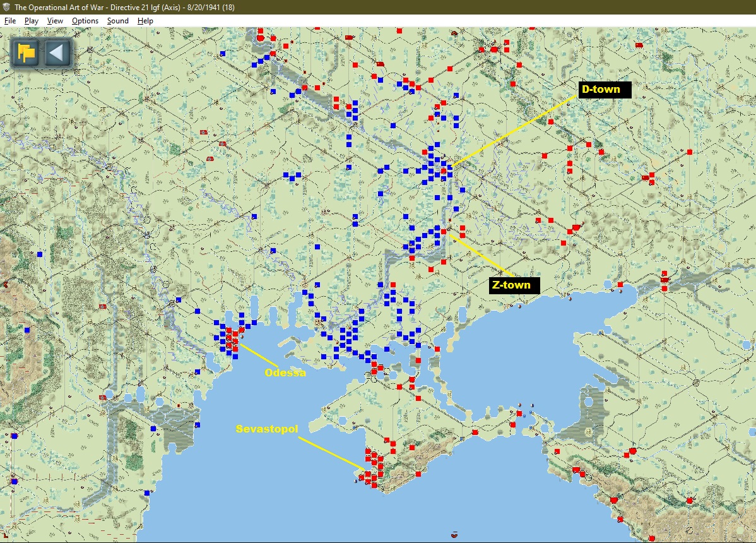Image resolution: width=756 pixels, height=543 pixels.
Task: Open the Options menu
Action: pyautogui.click(x=85, y=21)
